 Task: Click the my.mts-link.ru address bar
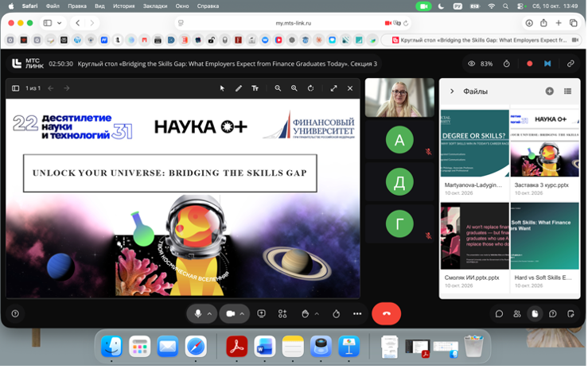pyautogui.click(x=294, y=23)
